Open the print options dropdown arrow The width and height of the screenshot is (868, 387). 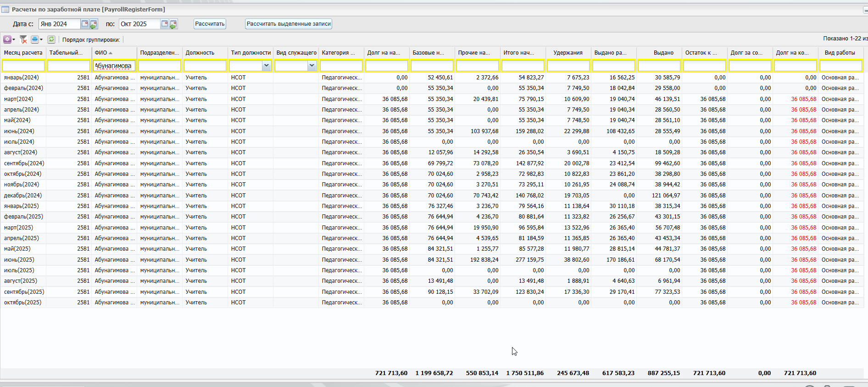(41, 39)
